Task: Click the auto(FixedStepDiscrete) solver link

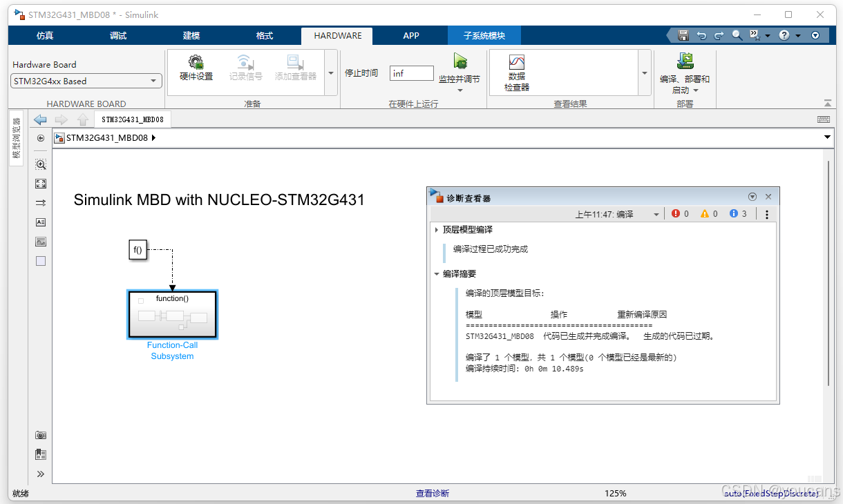Action: pyautogui.click(x=773, y=494)
